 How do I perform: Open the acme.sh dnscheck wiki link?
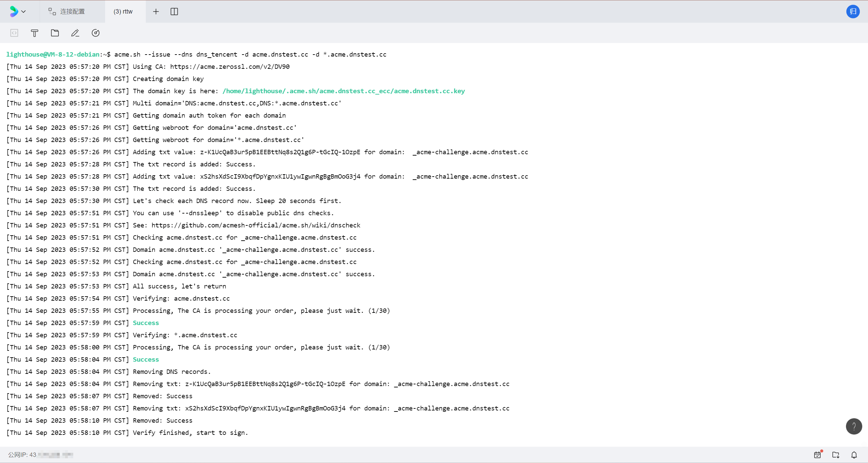point(256,225)
